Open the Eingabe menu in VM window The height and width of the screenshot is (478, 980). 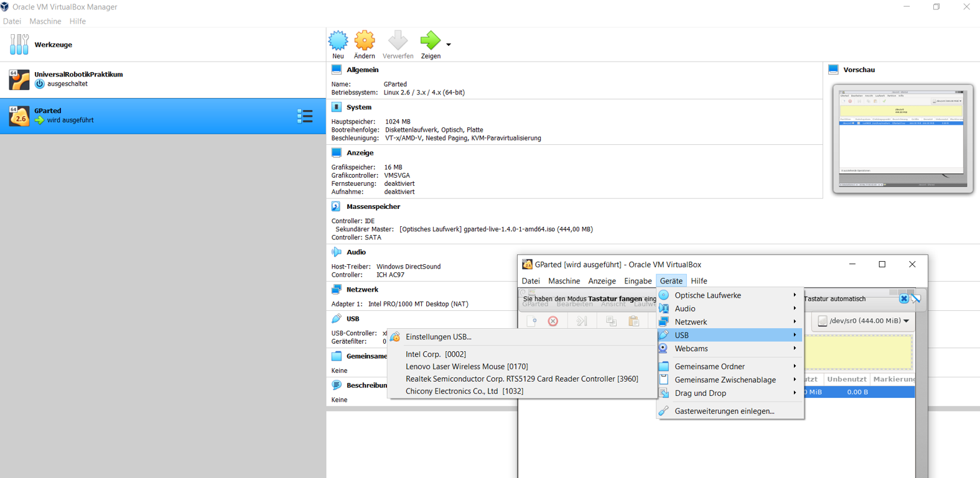click(638, 281)
